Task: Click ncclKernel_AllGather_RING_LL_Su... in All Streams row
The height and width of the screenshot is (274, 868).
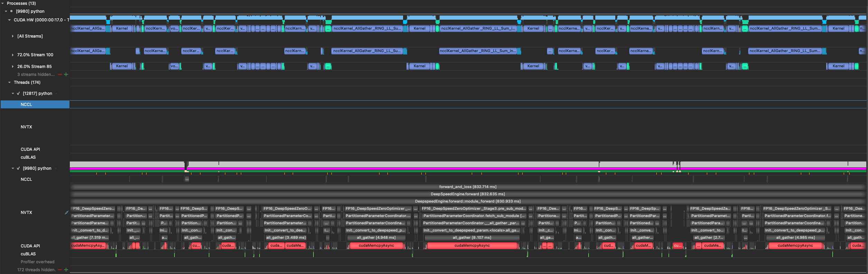Action: point(367,29)
